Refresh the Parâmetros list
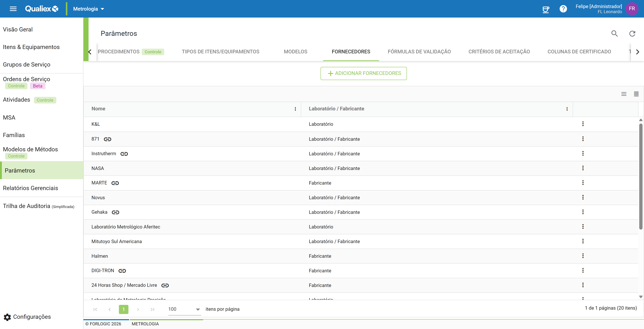The height and width of the screenshot is (329, 644). 632,33
